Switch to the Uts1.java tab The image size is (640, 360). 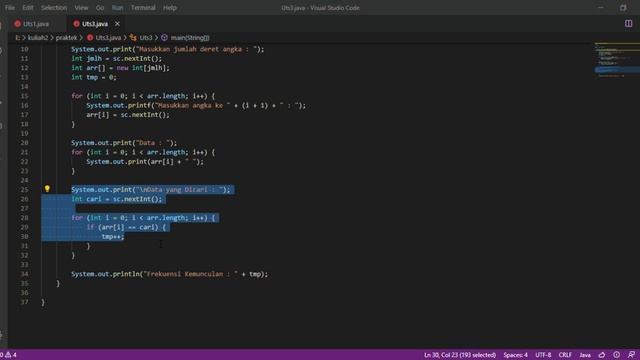[x=36, y=24]
